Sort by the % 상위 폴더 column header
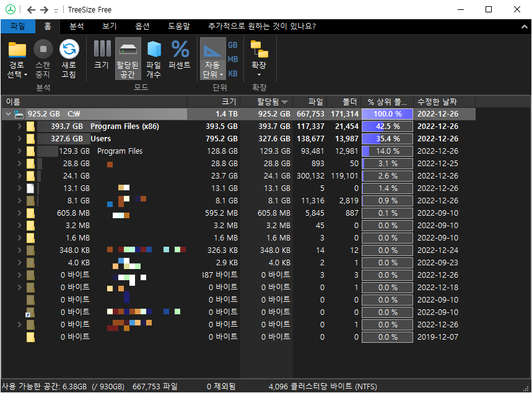This screenshot has height=393, width=532. pyautogui.click(x=387, y=102)
